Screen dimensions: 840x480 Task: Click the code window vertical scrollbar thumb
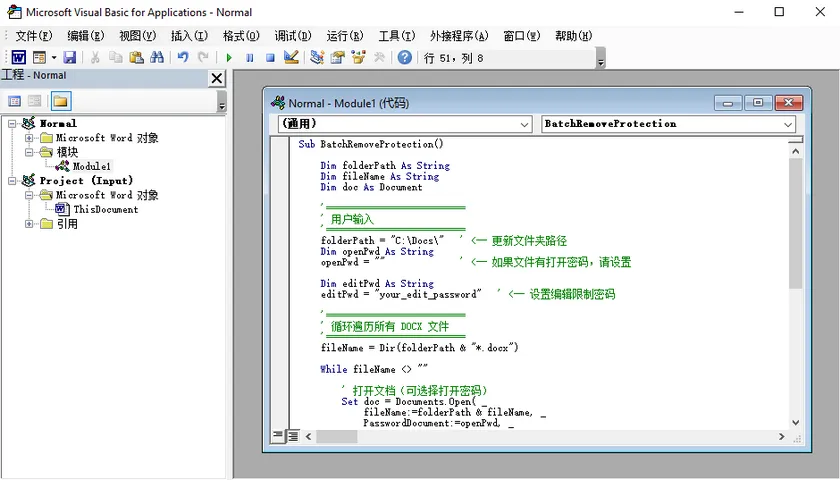(796, 223)
